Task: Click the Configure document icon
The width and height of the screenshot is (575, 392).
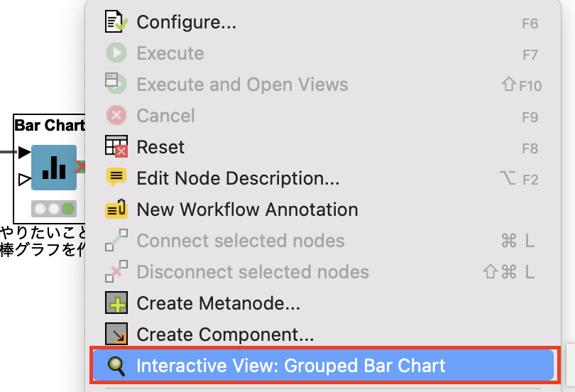Action: (116, 21)
